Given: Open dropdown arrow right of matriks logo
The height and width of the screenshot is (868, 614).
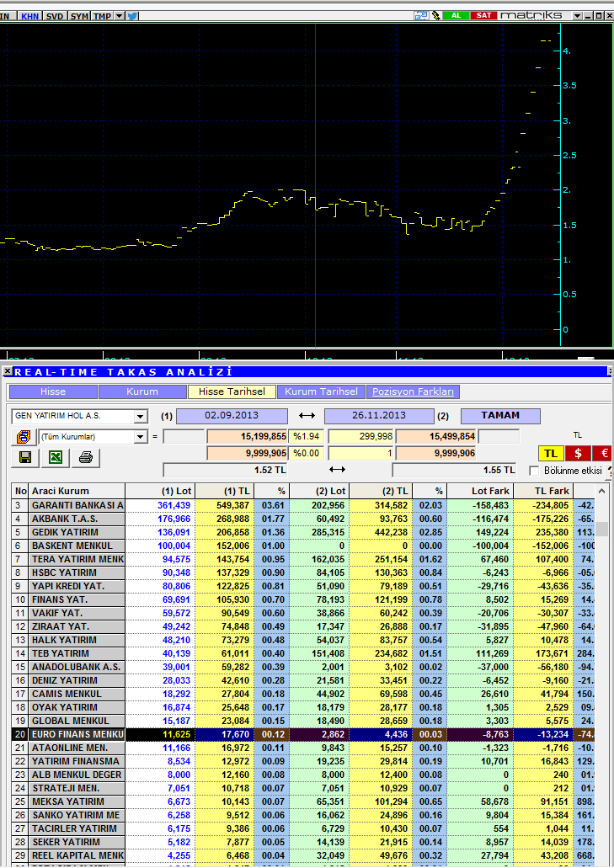Looking at the screenshot, I should click(x=578, y=15).
